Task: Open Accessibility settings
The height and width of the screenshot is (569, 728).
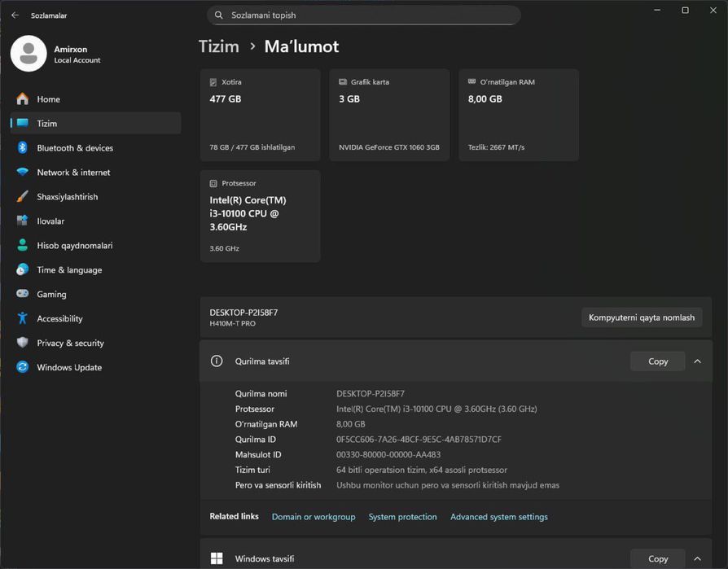Action: (95, 318)
